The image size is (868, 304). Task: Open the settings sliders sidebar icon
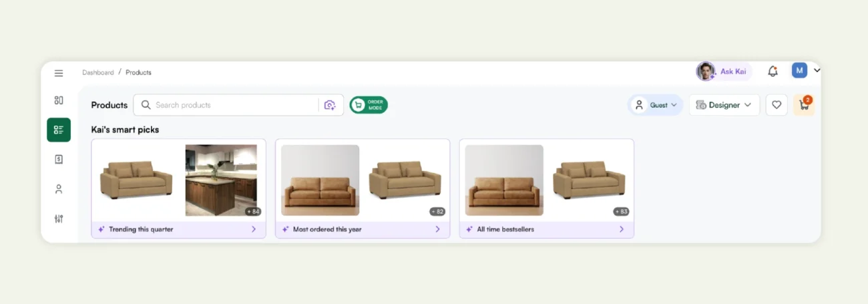pos(59,218)
